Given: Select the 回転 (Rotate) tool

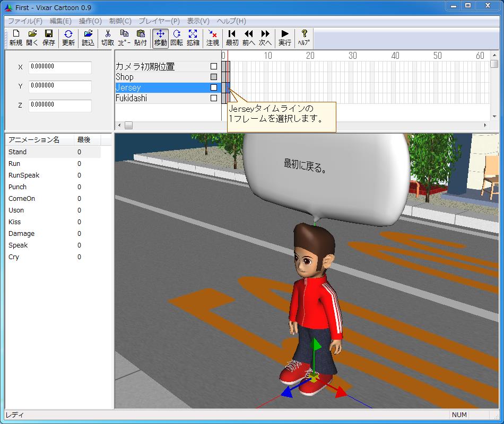Looking at the screenshot, I should [177, 38].
